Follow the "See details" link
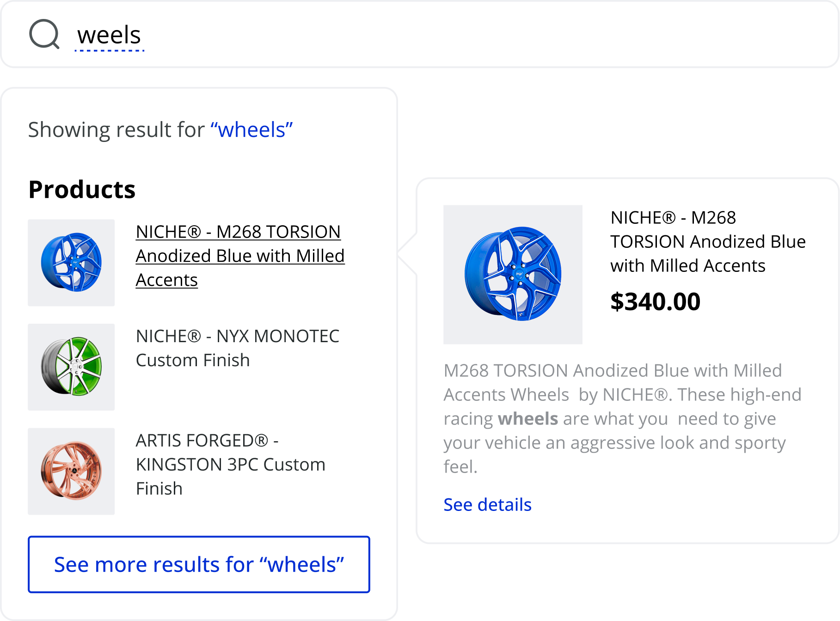 tap(487, 504)
